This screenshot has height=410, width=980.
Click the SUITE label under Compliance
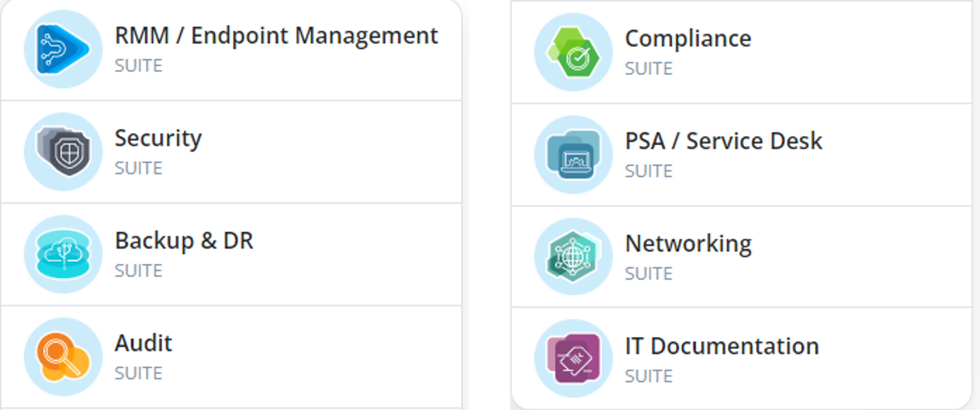pos(649,68)
